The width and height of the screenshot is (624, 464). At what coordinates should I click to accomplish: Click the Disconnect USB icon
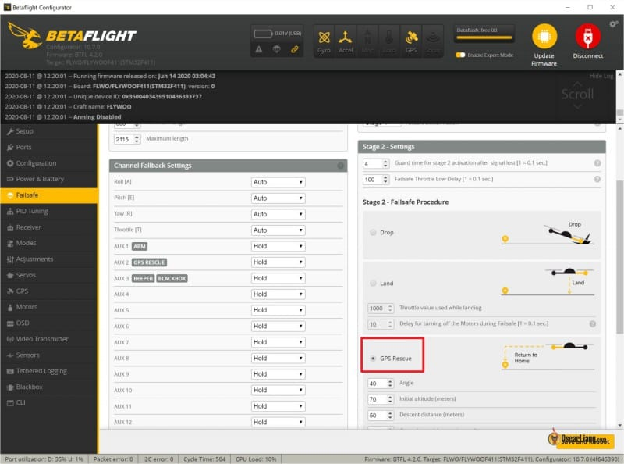(588, 37)
